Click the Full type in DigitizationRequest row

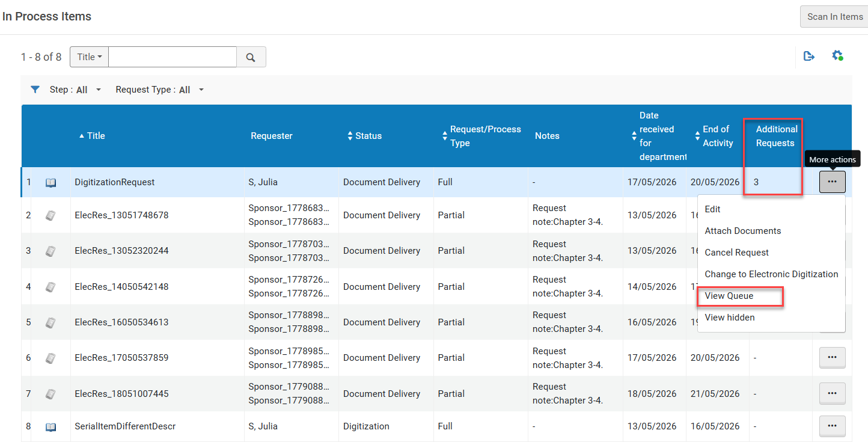click(x=445, y=182)
